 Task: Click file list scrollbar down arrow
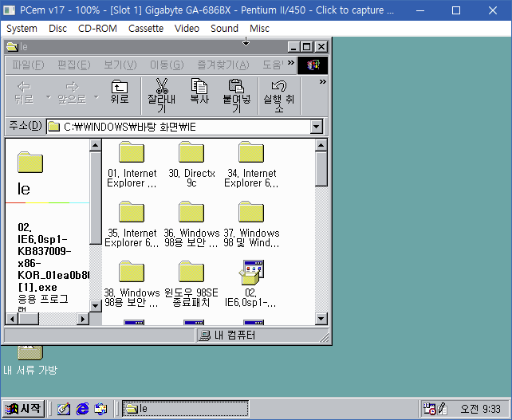coord(321,319)
